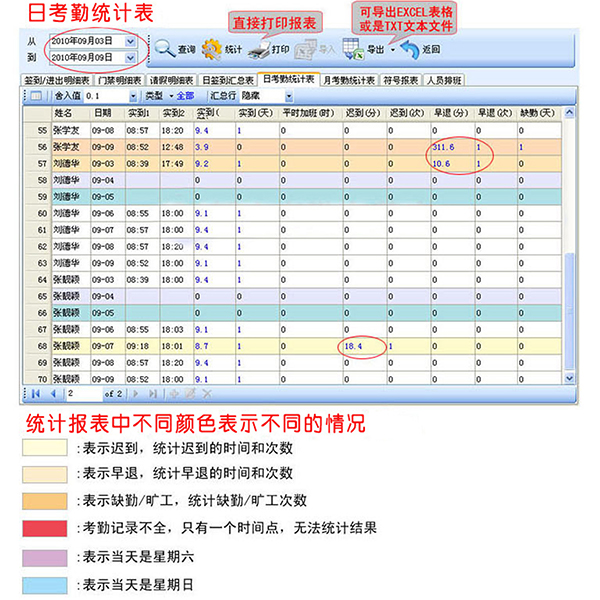Click the 18.4 late minutes cell
Viewport: 600px width, 600px height.
pyautogui.click(x=365, y=346)
